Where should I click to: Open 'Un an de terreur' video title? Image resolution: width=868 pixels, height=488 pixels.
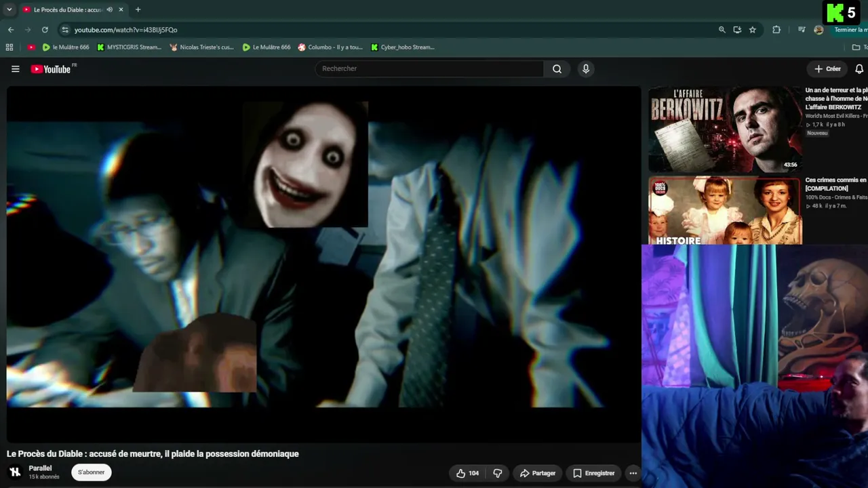[837, 98]
